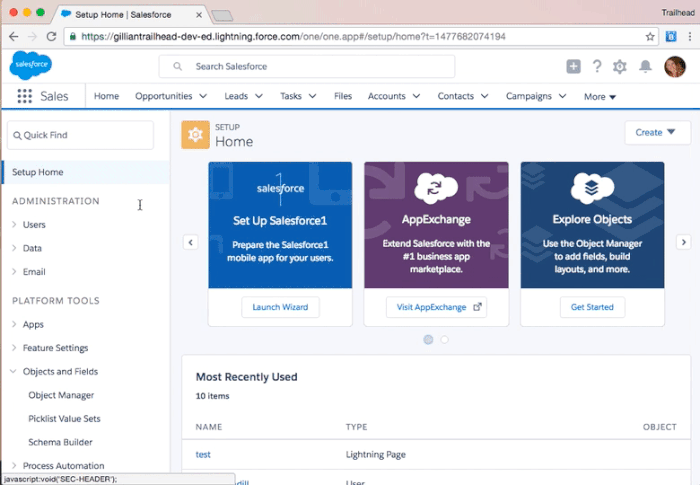
Task: Focus the Quick Find box
Action: (x=80, y=135)
